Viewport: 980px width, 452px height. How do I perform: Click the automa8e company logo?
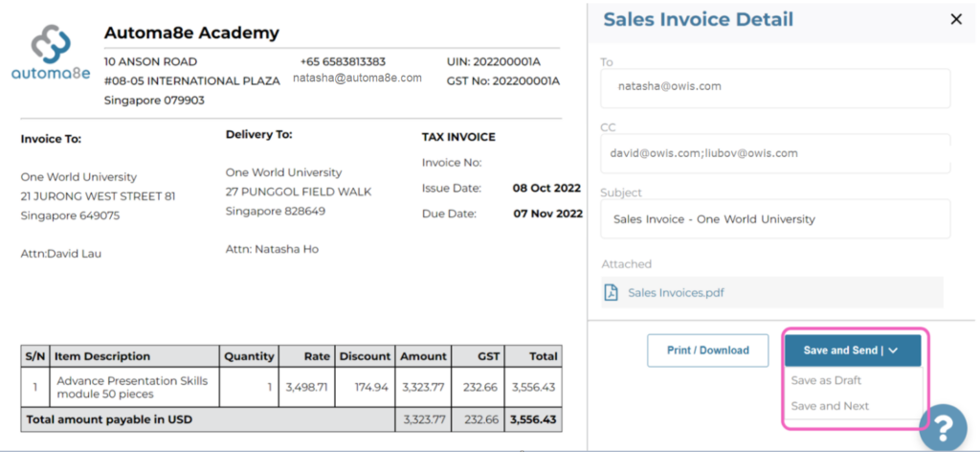tap(51, 53)
